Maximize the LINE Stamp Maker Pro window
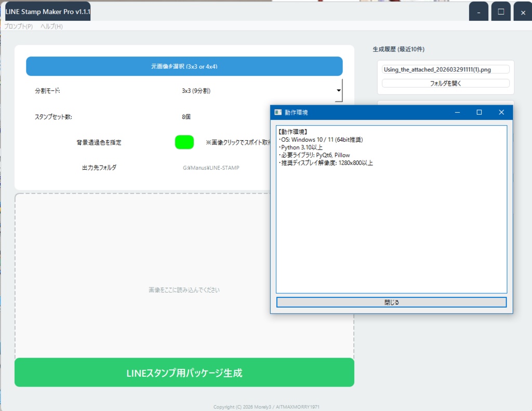532x411 pixels. pos(500,11)
